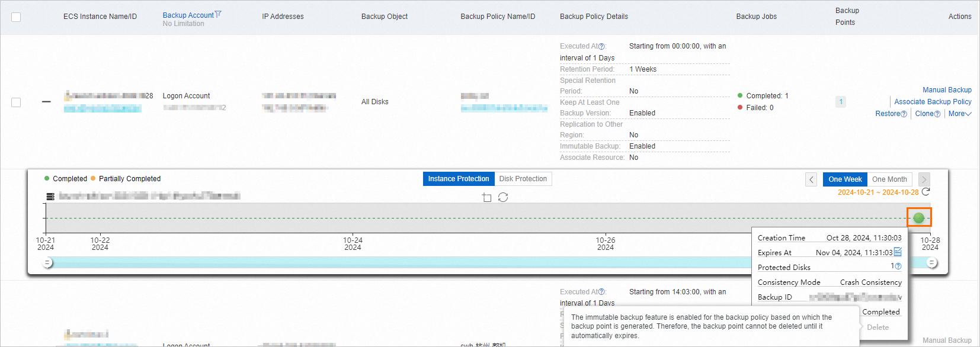Click the 2024-10-21 ~ 2024-10-28 date range
Image resolution: width=980 pixels, height=347 pixels.
[878, 192]
